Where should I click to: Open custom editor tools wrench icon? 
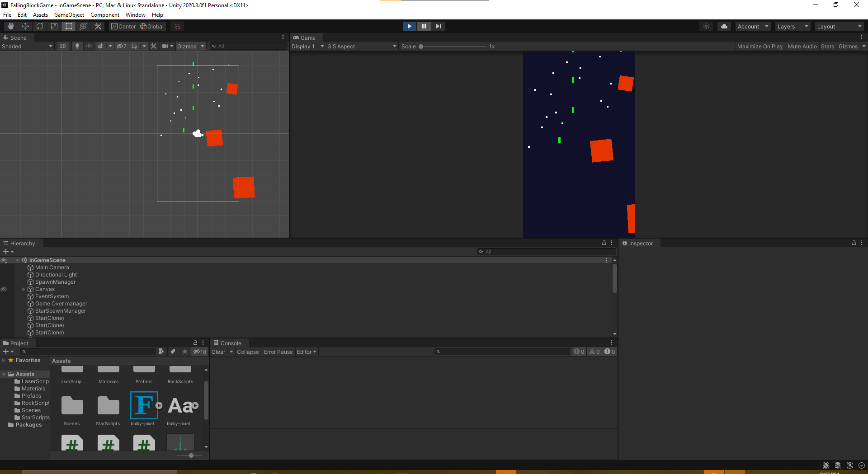[x=98, y=26]
